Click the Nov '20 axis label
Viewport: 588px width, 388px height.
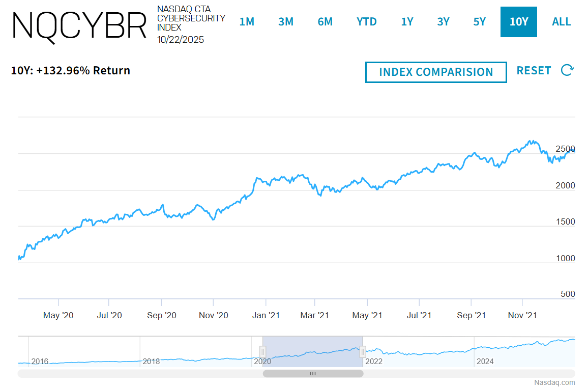point(213,315)
